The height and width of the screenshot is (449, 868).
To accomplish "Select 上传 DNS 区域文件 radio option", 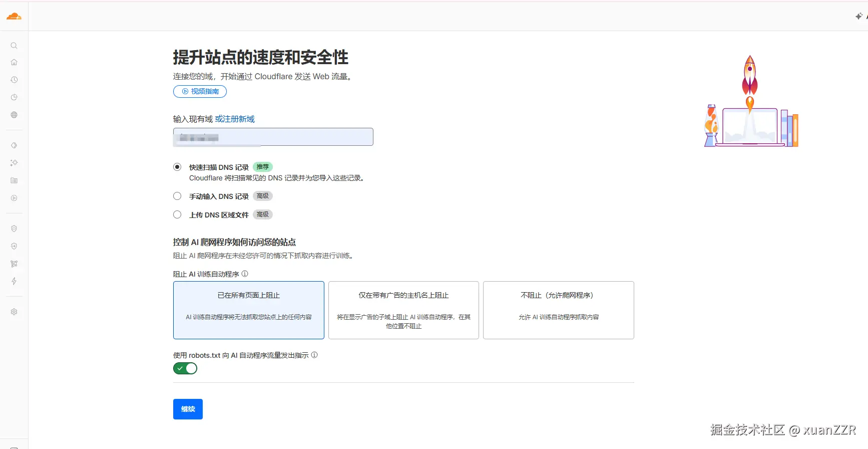I will tap(177, 214).
